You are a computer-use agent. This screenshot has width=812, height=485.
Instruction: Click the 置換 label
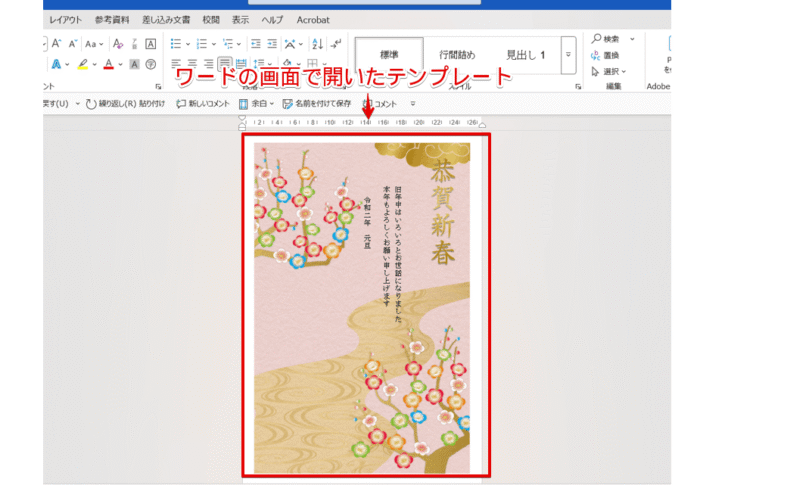[x=612, y=55]
